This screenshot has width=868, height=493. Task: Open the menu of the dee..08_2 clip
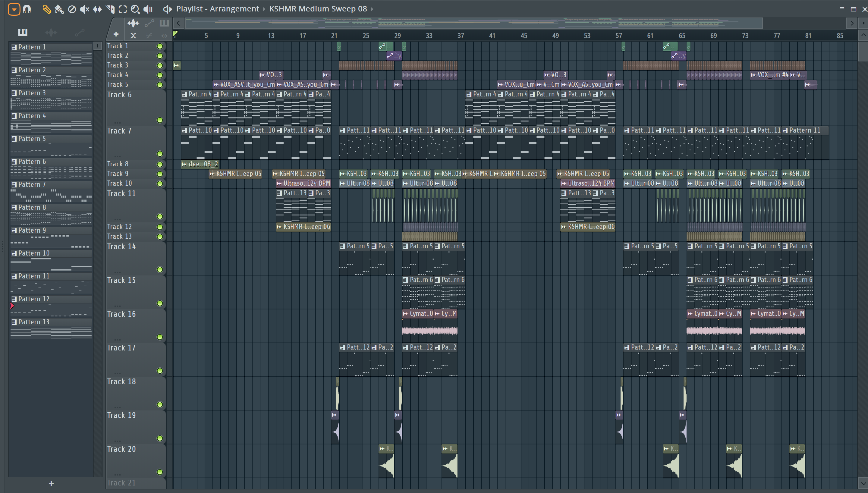pyautogui.click(x=184, y=164)
